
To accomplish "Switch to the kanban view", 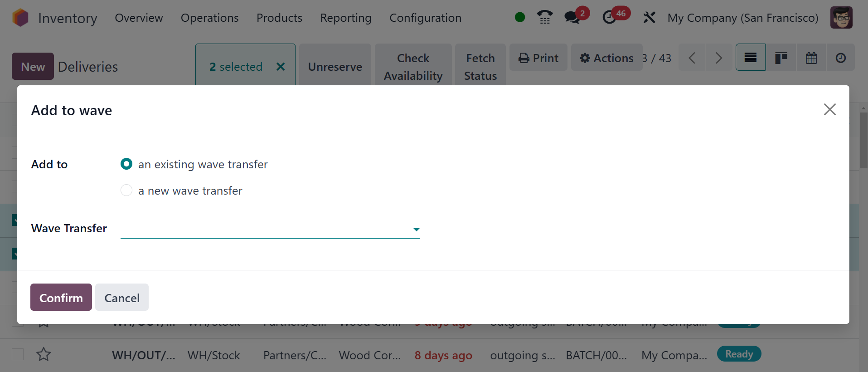I will click(781, 58).
